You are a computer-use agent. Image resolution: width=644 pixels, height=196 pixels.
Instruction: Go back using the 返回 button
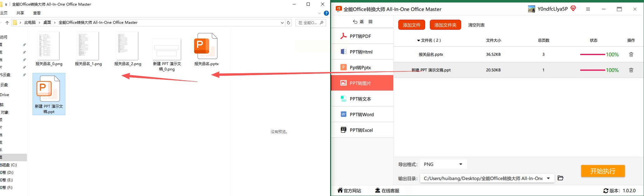pyautogui.click(x=363, y=22)
